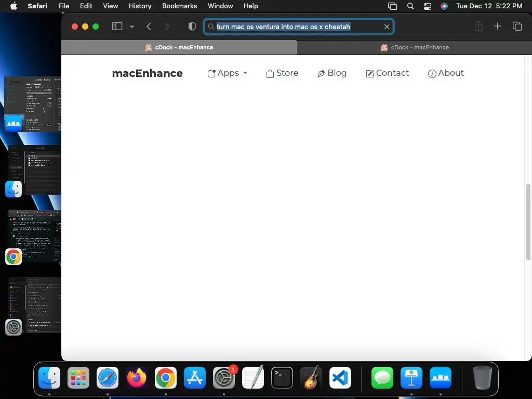Click the Share toolbar button
This screenshot has height=399, width=532.
(478, 26)
